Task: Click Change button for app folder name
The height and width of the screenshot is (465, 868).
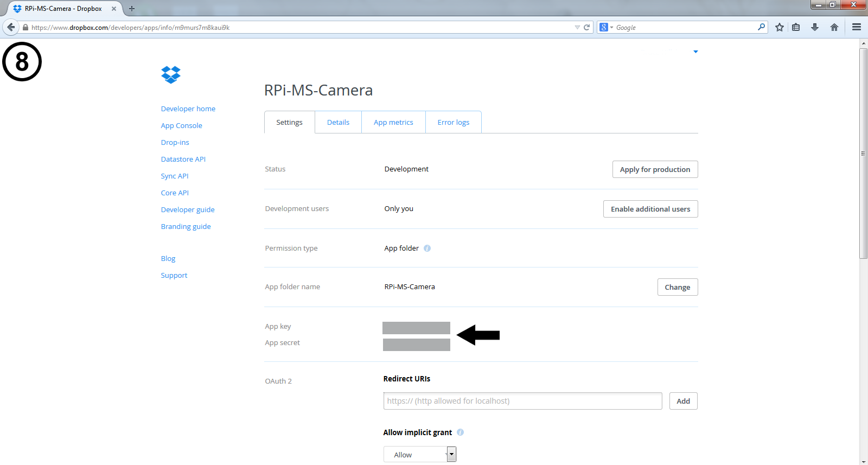Action: [678, 287]
